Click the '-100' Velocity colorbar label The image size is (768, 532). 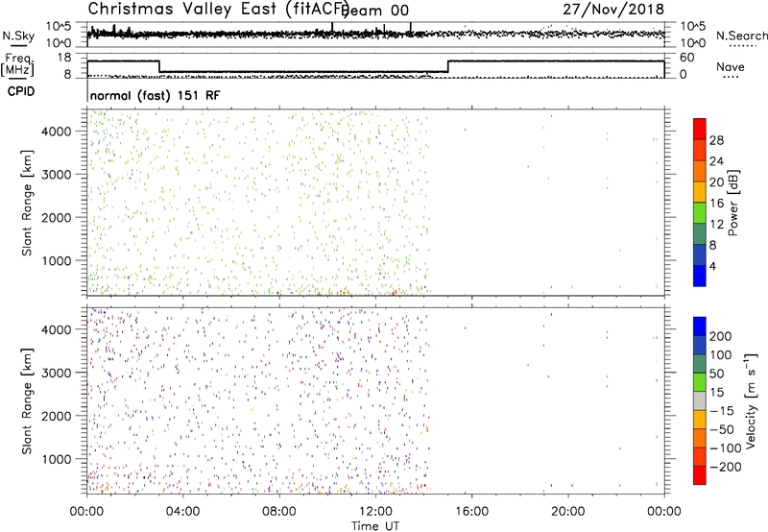(x=726, y=447)
